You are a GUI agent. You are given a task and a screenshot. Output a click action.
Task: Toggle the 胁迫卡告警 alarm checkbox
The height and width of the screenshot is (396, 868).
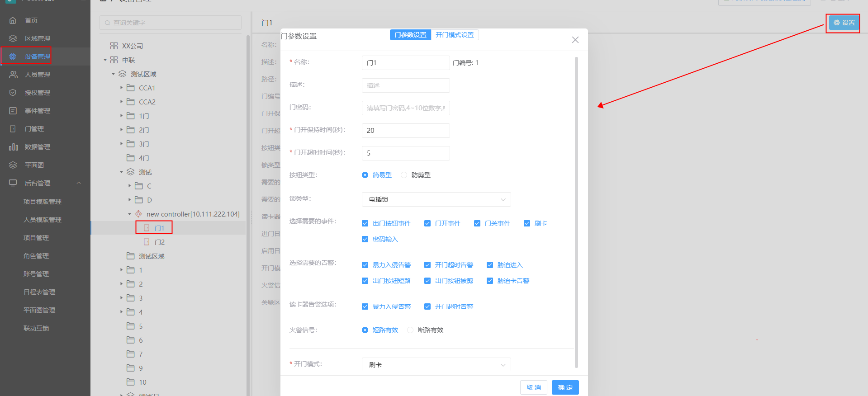pos(490,281)
